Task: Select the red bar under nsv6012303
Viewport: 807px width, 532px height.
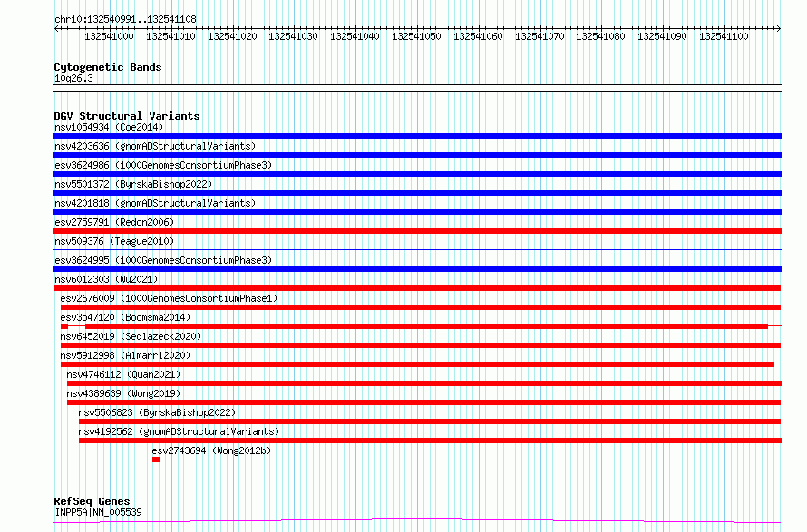Action: point(417,288)
